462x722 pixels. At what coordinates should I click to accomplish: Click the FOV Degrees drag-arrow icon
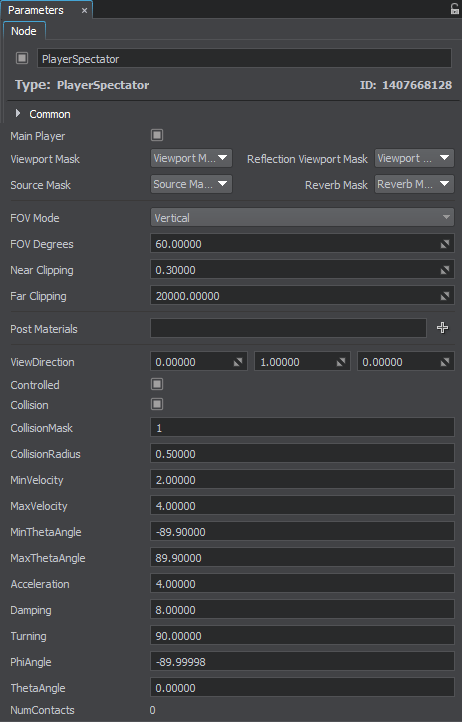click(444, 245)
